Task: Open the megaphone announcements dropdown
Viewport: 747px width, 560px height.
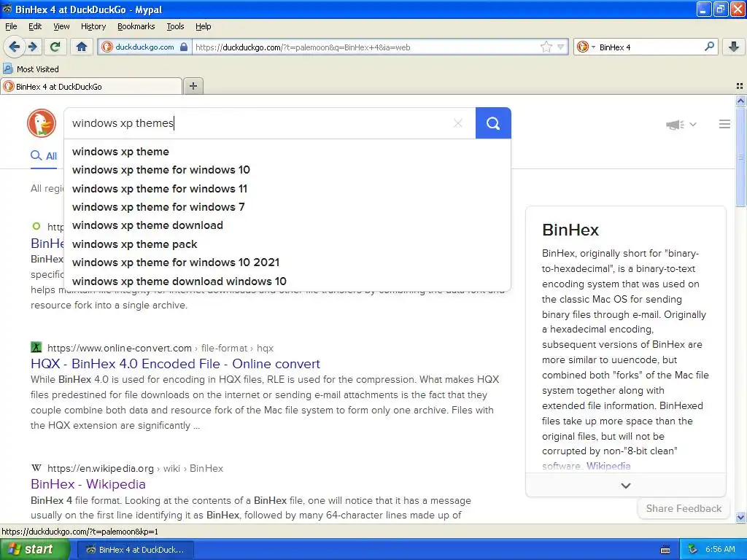Action: [x=681, y=124]
